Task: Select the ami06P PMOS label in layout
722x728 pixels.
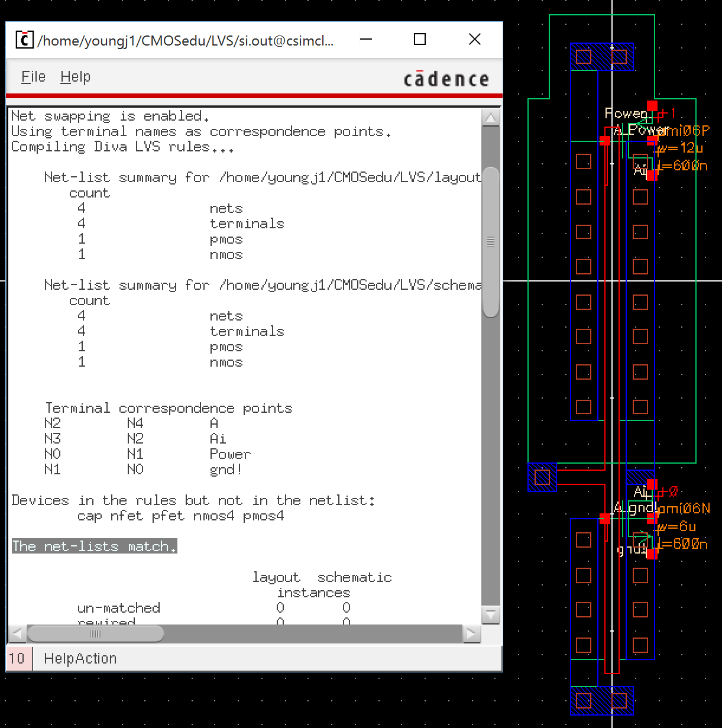Action: click(x=684, y=131)
